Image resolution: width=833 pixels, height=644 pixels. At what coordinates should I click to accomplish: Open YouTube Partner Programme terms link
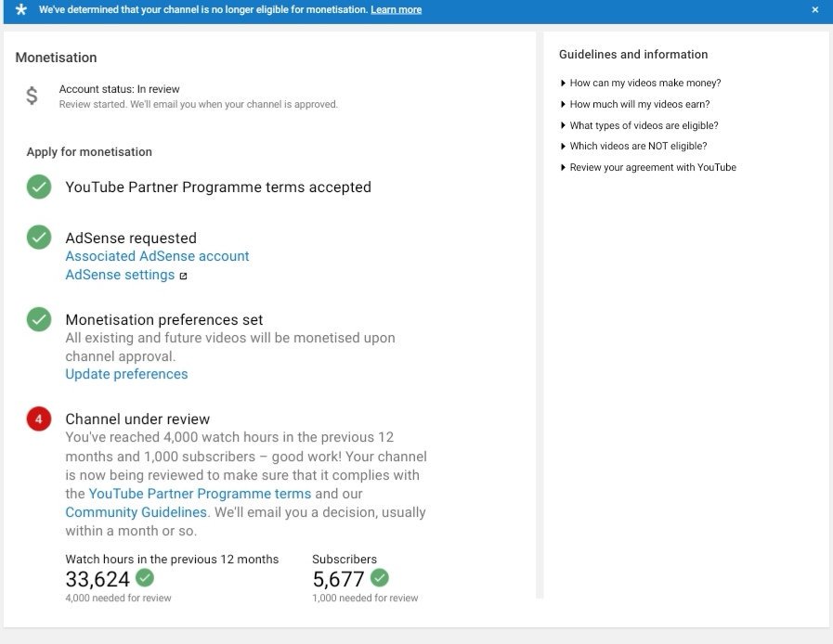[200, 494]
